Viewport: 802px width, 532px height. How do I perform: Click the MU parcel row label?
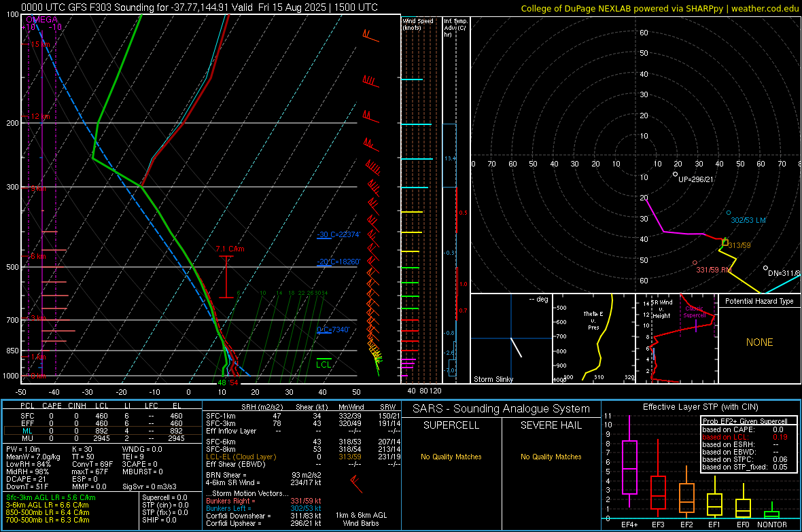pos(28,438)
